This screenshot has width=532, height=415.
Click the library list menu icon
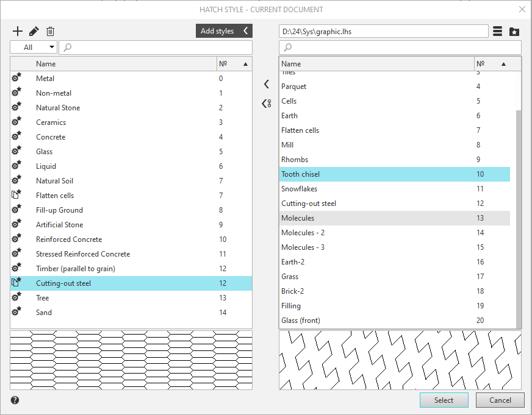point(498,31)
